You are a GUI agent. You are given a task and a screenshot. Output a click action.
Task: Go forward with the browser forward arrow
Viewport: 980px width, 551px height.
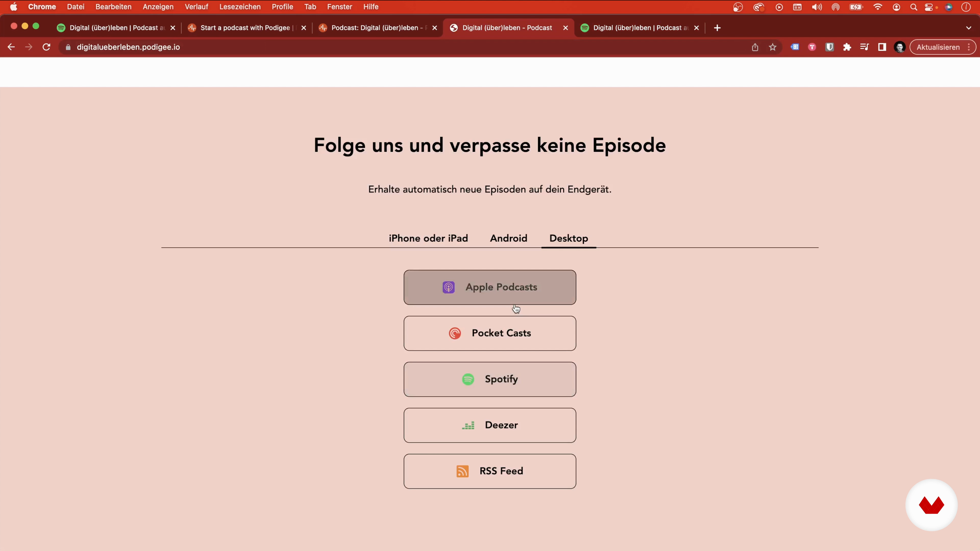(x=29, y=47)
